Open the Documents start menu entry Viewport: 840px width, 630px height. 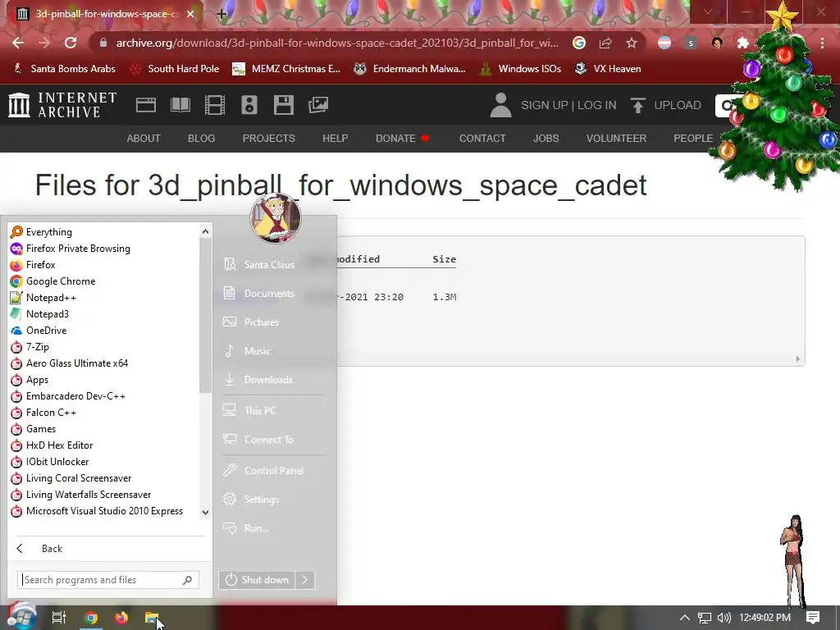pos(269,294)
